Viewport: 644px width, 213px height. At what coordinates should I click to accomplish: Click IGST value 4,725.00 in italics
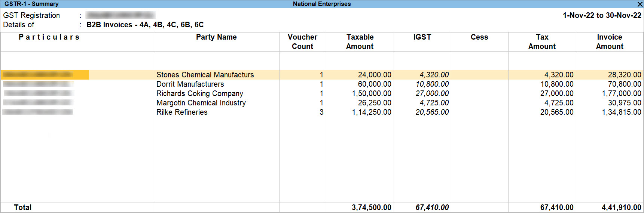434,103
